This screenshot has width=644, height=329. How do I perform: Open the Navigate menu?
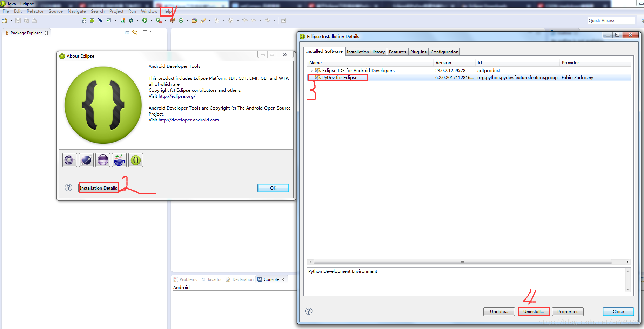[x=77, y=11]
